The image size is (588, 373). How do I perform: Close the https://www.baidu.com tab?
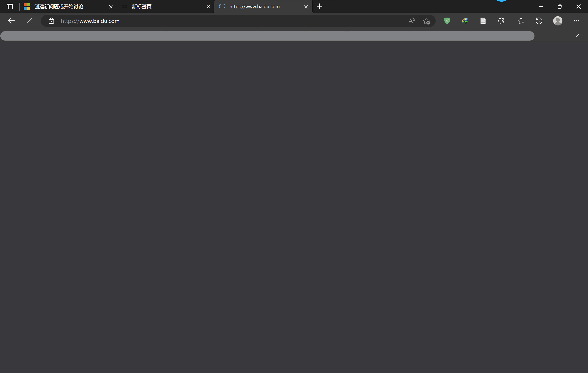click(306, 7)
